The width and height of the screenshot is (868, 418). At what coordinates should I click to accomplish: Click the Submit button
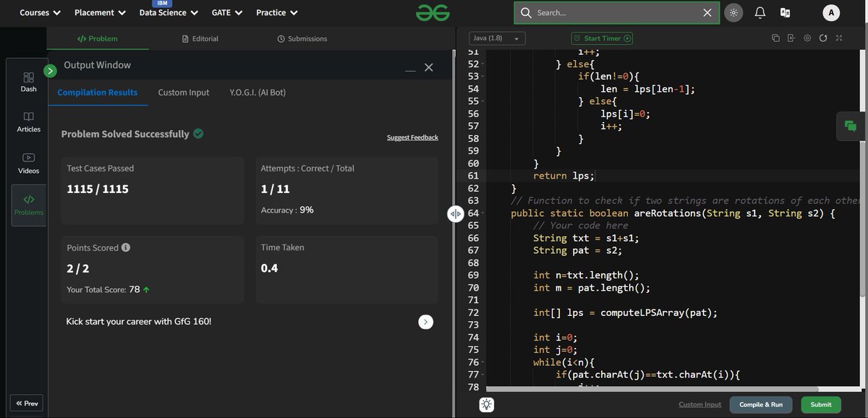[821, 405]
